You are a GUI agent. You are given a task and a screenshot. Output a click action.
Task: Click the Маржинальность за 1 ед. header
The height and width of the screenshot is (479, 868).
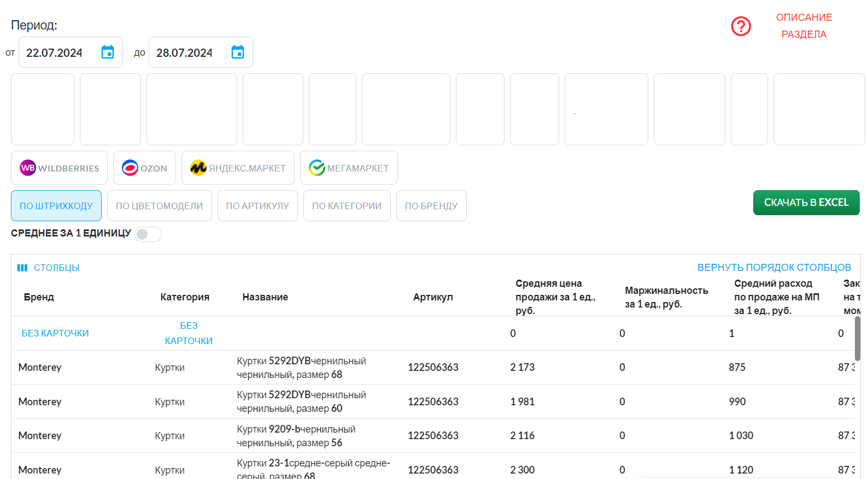point(666,297)
